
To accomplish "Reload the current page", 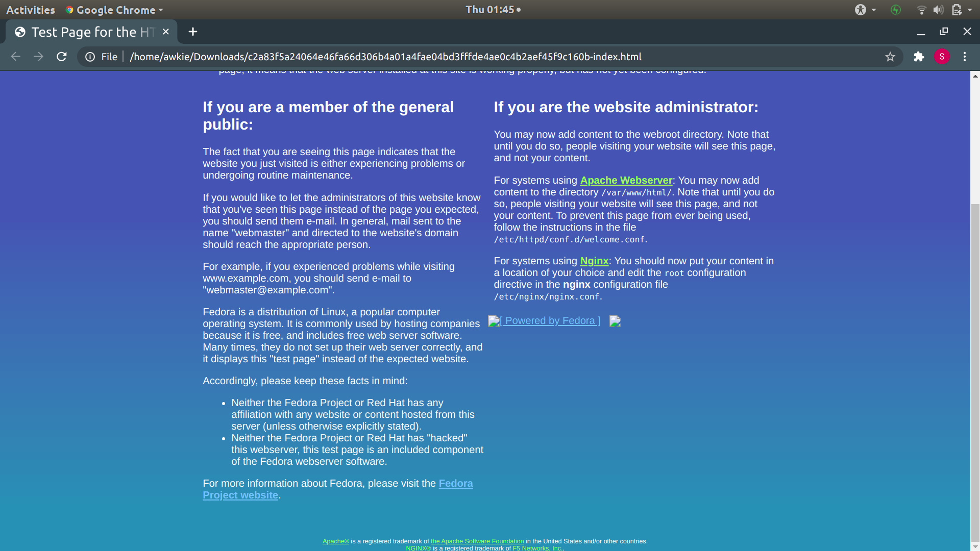I will coord(62,57).
